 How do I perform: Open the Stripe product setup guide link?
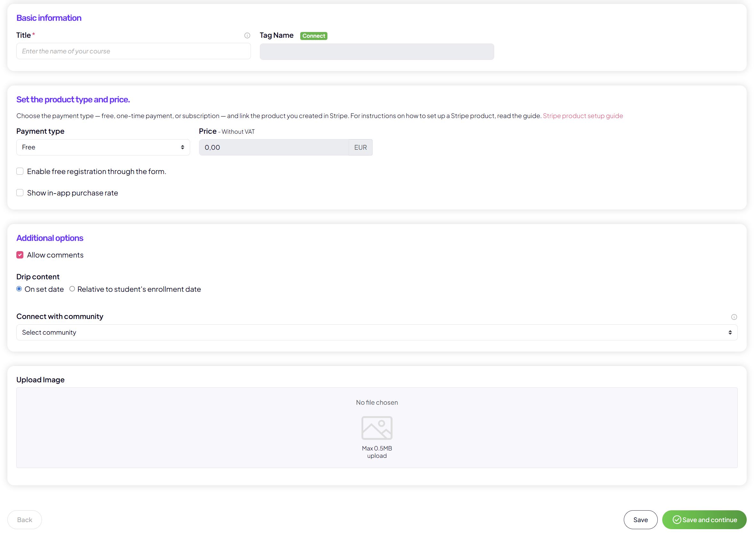[x=583, y=115]
